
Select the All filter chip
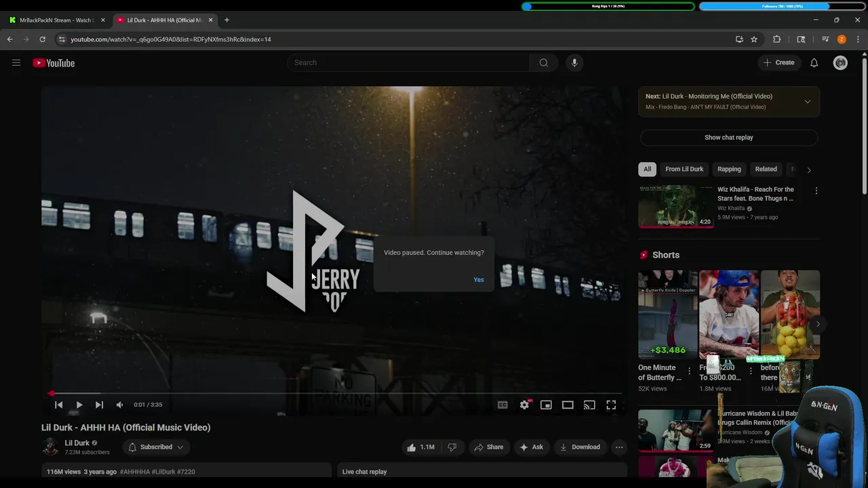click(647, 169)
